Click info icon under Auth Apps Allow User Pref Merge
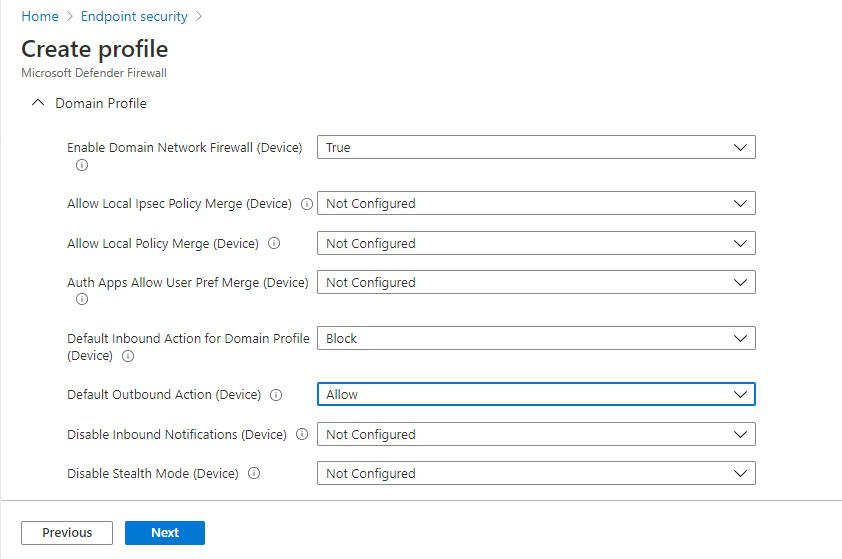This screenshot has height=559, width=842. click(x=82, y=299)
